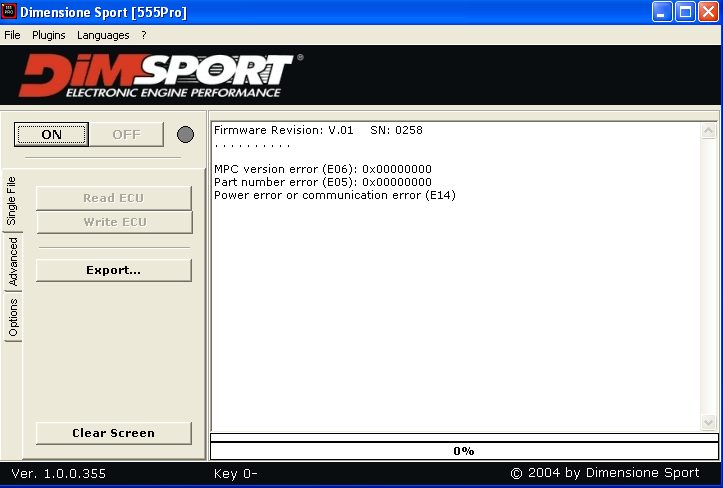Viewport: 723px width, 488px height.
Task: Click the DimSport logo banner
Action: coord(160,76)
